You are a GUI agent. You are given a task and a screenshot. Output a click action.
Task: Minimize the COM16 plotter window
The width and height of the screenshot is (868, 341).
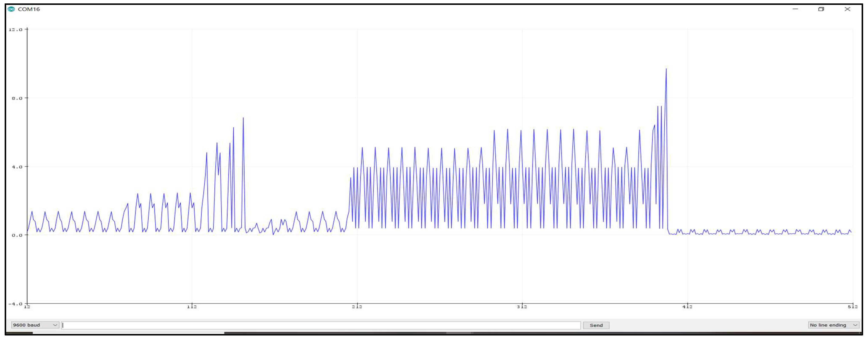point(795,9)
